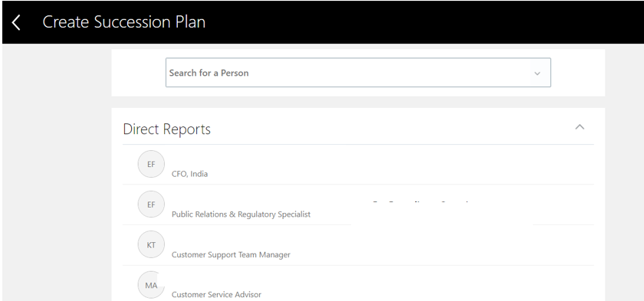
Task: Select the EF avatar for CFO, India
Action: [x=151, y=164]
